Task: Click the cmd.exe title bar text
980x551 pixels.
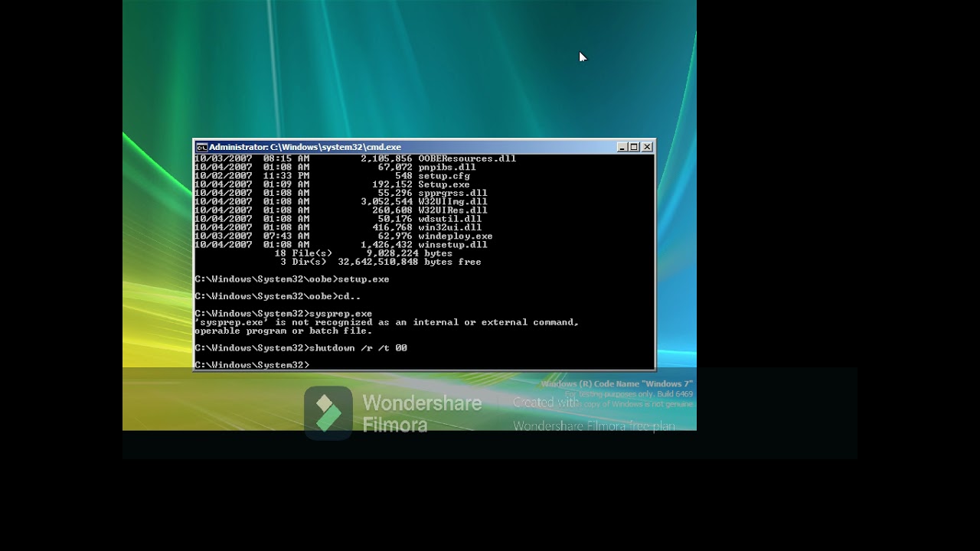Action: [x=305, y=147]
